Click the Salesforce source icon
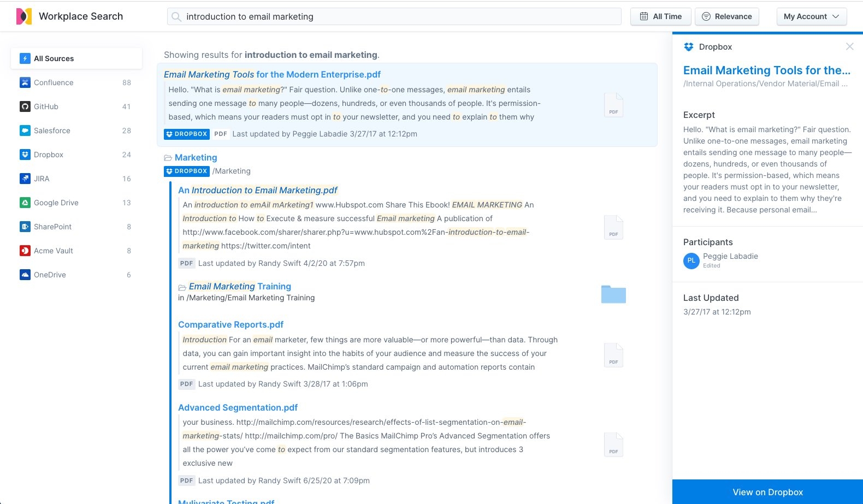Image resolution: width=863 pixels, height=504 pixels. click(x=25, y=131)
